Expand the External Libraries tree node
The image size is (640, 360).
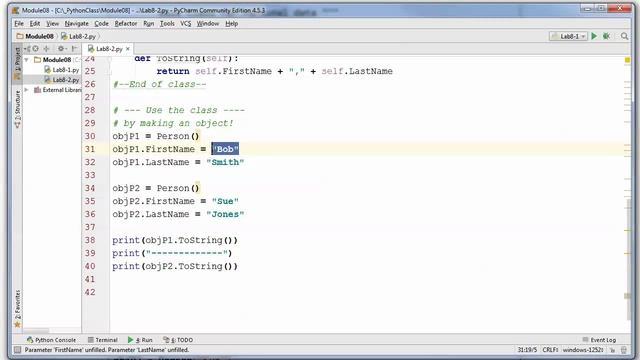(x=27, y=90)
